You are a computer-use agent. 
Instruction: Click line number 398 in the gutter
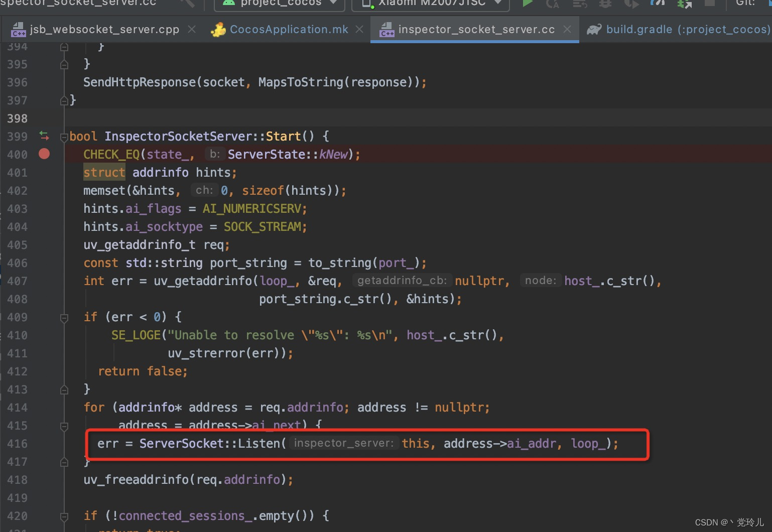click(18, 118)
